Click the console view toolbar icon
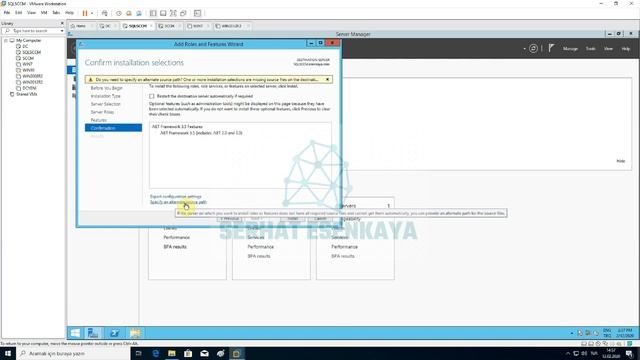The image size is (640, 360). [198, 13]
